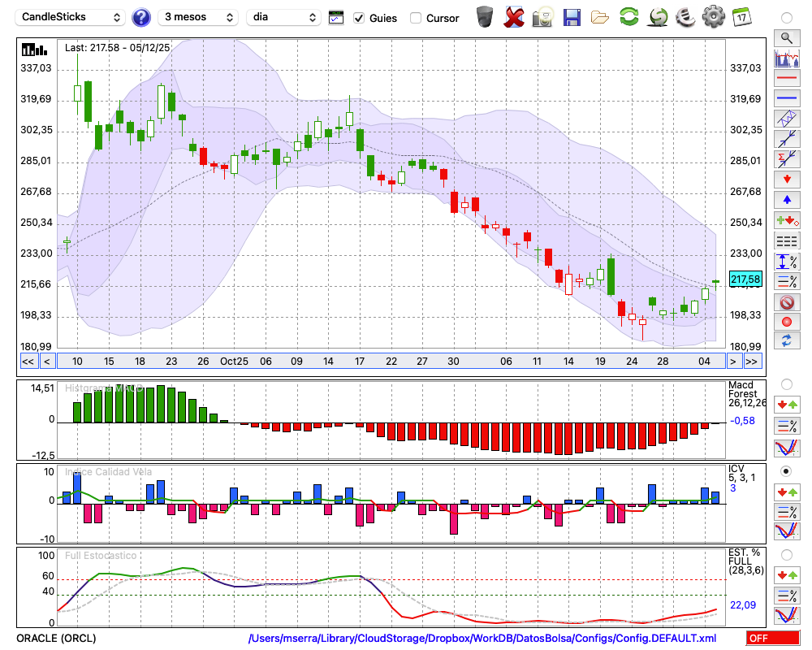
Task: Uncheck the Guies checkbox
Action: click(x=359, y=18)
